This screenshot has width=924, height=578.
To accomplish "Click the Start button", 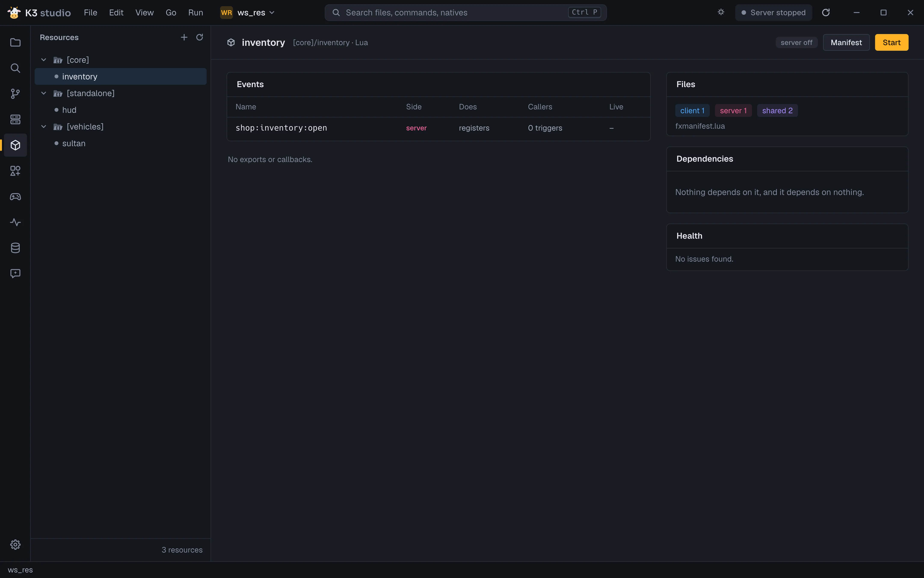I will point(891,42).
